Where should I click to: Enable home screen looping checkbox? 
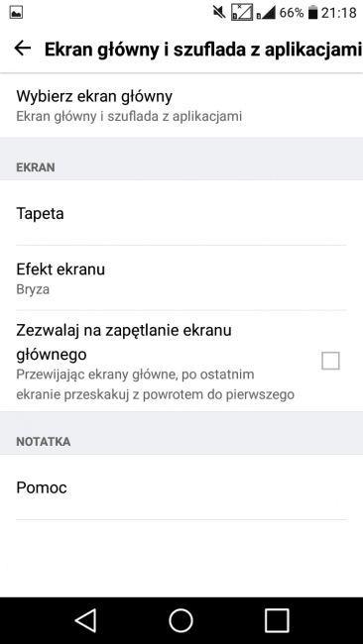pos(330,361)
